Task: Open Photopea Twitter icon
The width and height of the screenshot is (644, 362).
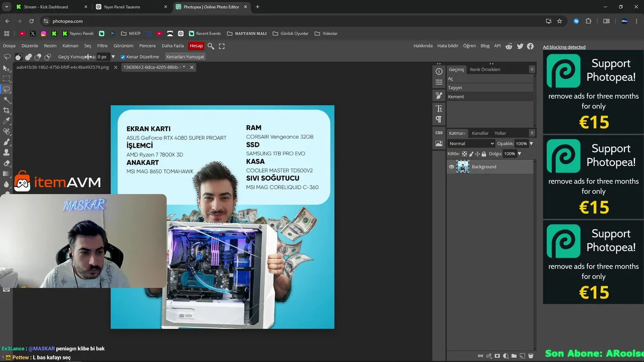Action: coord(520,46)
